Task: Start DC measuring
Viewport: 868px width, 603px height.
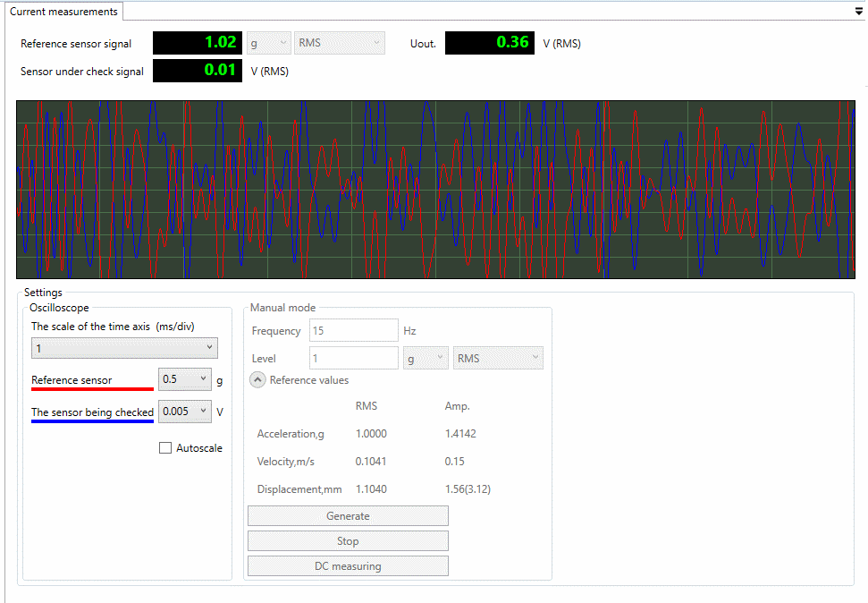Action: pos(348,566)
